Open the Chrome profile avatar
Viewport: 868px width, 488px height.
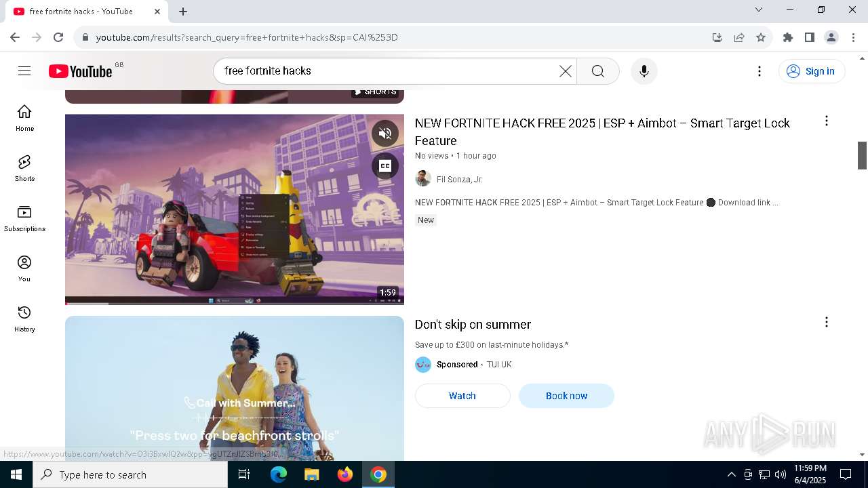[x=831, y=37]
